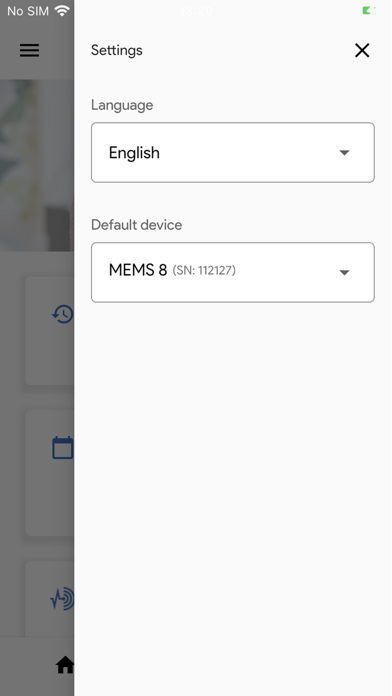Tap the No SIM carrier text
Viewport: 392px width, 696px height.
click(x=28, y=11)
